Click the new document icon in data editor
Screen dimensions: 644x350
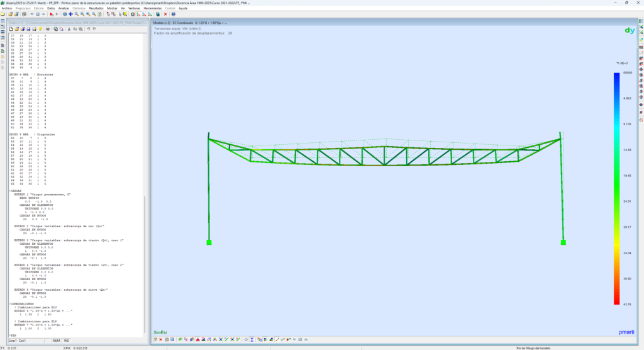11,29
